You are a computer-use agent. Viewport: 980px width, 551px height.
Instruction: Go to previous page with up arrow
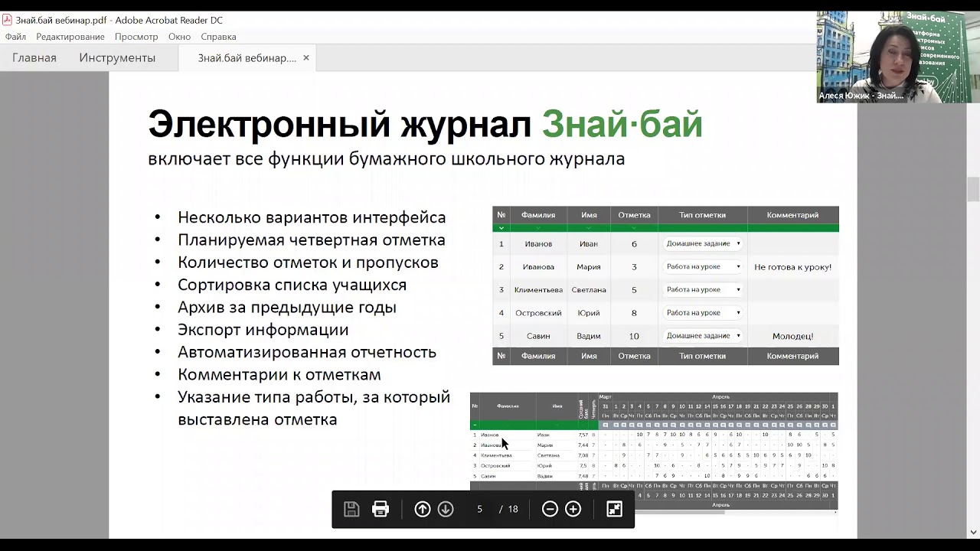tap(423, 509)
